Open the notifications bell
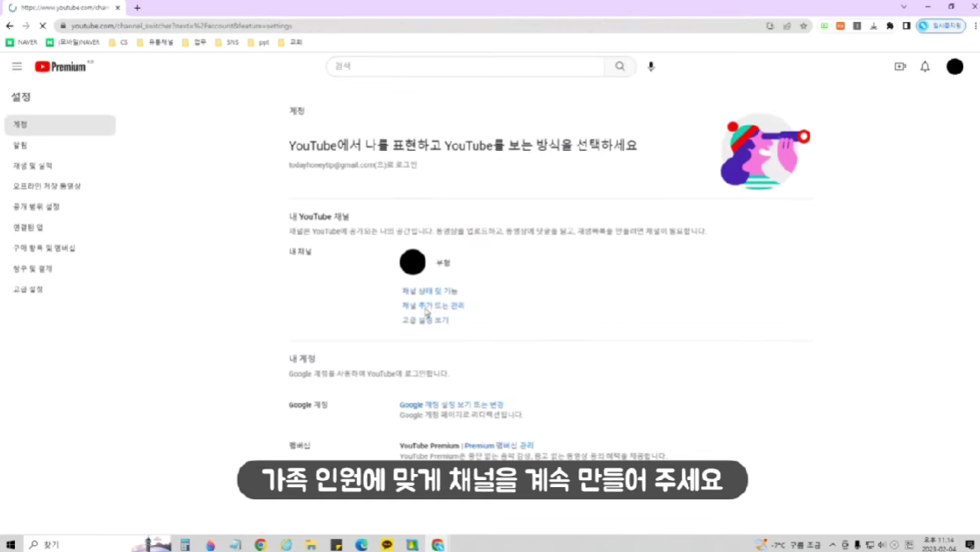Image resolution: width=980 pixels, height=552 pixels. [x=925, y=67]
